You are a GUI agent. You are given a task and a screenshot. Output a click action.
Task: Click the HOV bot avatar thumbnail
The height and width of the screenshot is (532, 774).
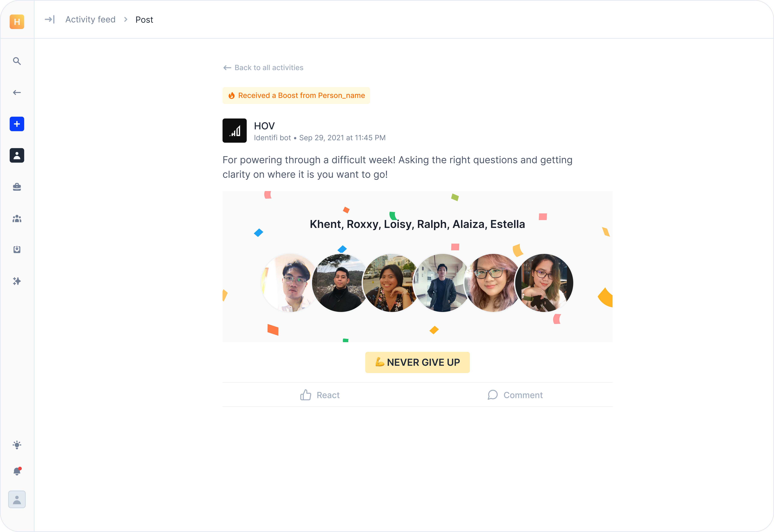click(x=235, y=131)
